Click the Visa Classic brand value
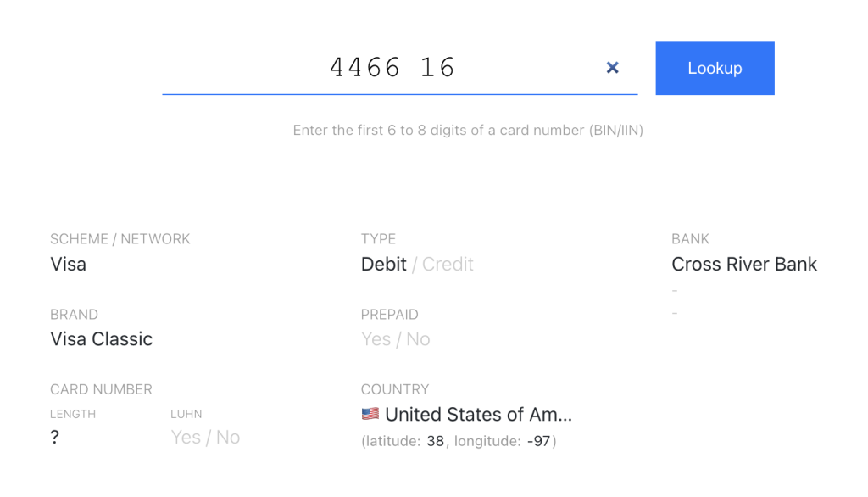868x497 pixels. 102,339
